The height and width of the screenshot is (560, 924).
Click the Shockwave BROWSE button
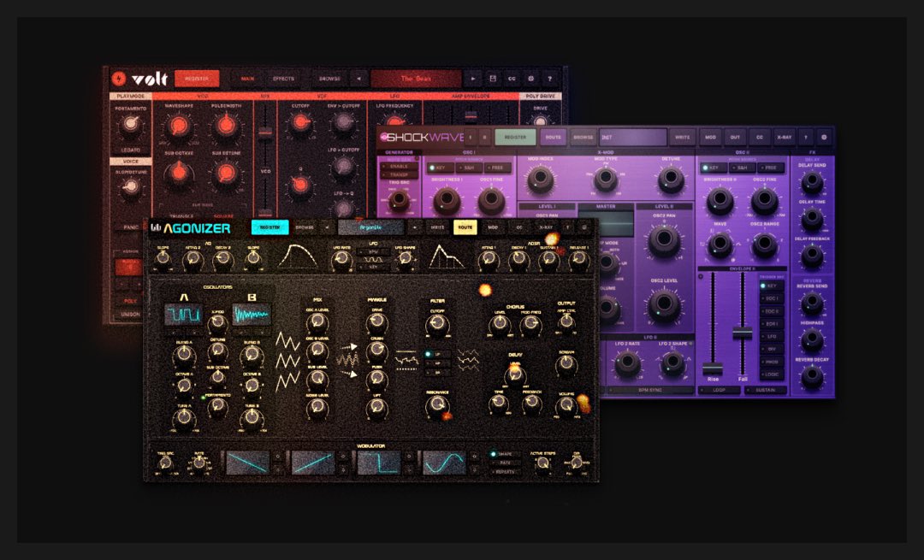coord(583,137)
